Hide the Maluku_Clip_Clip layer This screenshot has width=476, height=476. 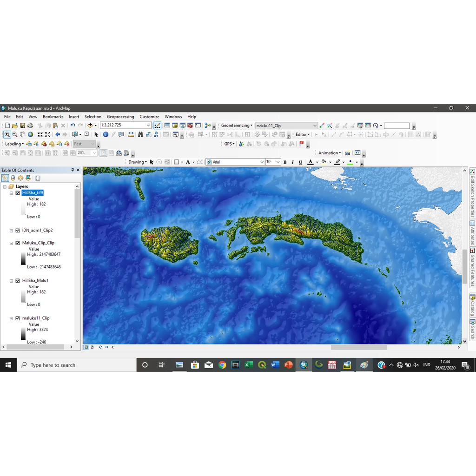click(x=18, y=243)
